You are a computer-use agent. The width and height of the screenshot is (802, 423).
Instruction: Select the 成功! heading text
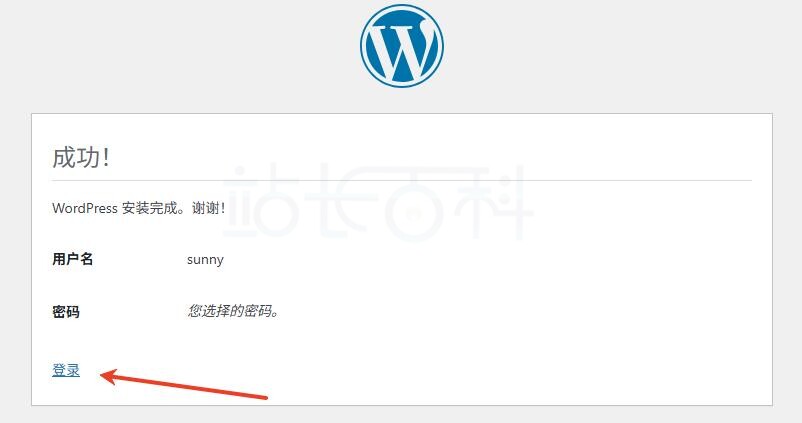(x=81, y=157)
